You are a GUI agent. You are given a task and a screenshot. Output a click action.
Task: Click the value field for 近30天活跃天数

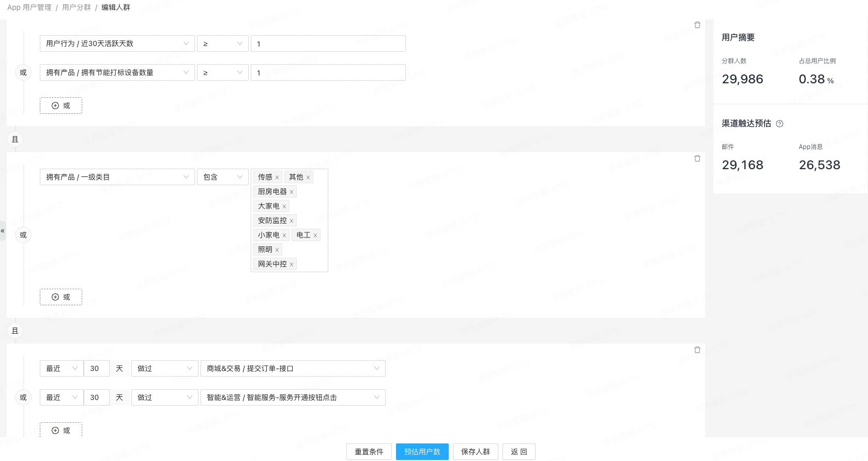[328, 43]
